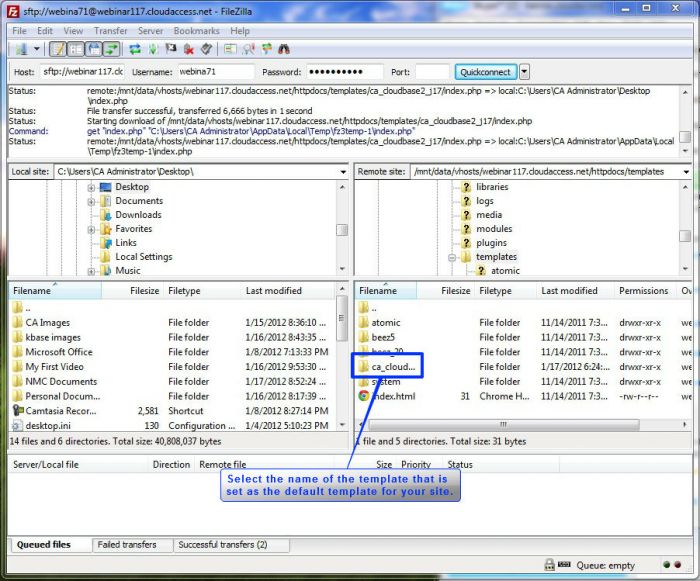Open the Remote site path dropdown
700x581 pixels.
[x=686, y=172]
